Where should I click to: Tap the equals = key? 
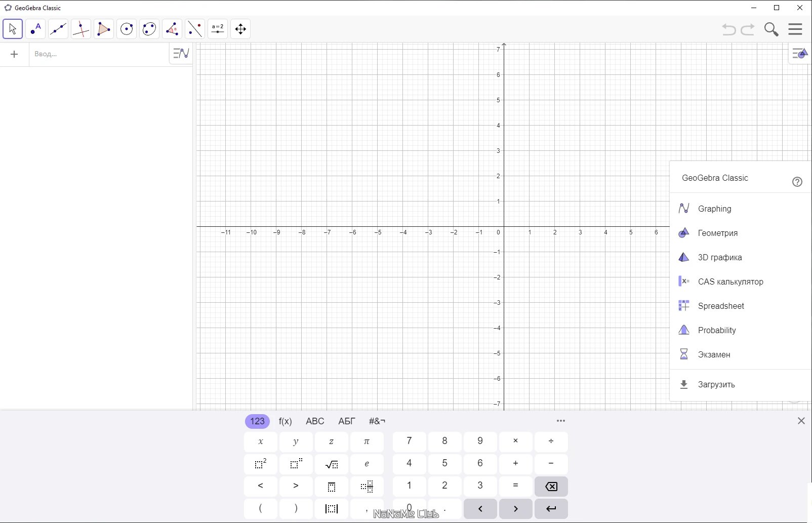[x=516, y=486]
